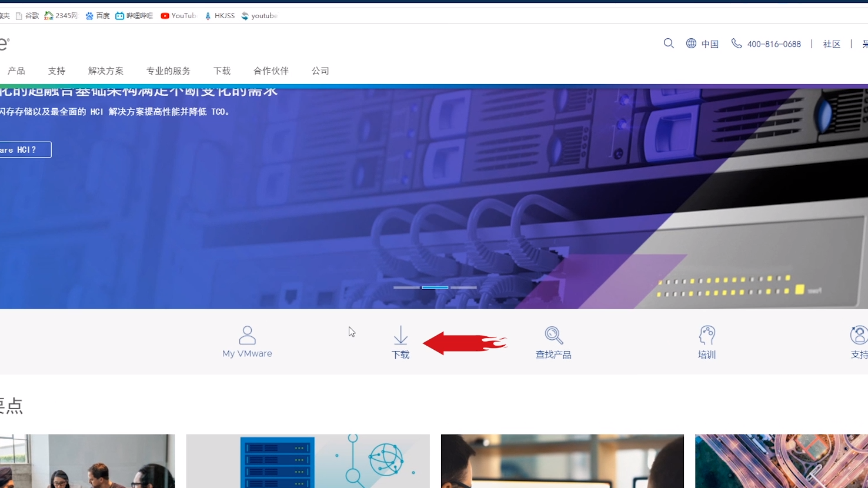Open the HKJSS bookmark
The image size is (868, 488).
pyautogui.click(x=219, y=16)
